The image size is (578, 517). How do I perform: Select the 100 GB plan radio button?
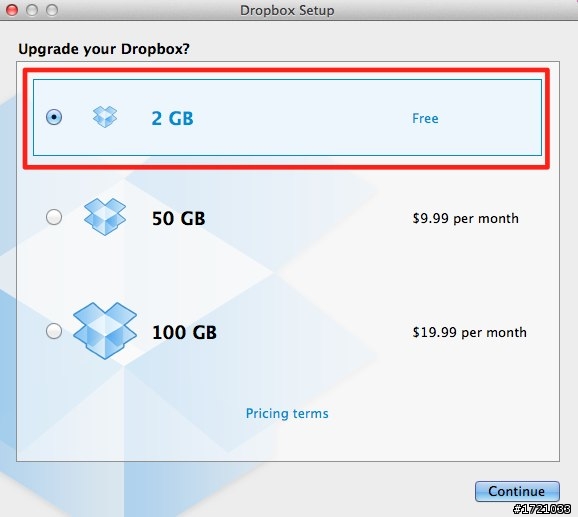click(x=54, y=331)
